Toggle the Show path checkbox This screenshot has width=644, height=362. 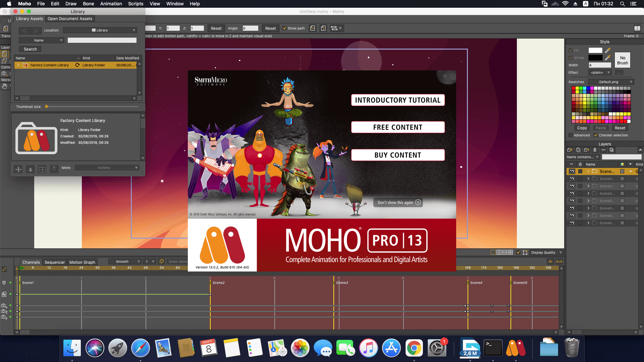[x=285, y=28]
